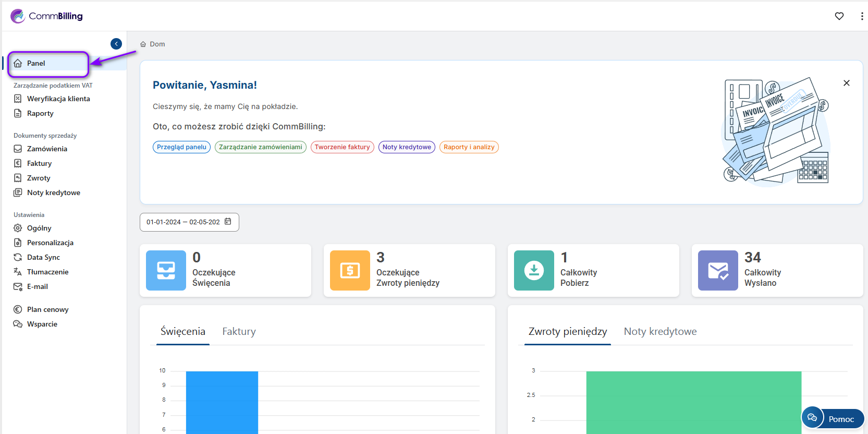Click the home icon in breadcrumb
This screenshot has height=434, width=868.
(143, 44)
